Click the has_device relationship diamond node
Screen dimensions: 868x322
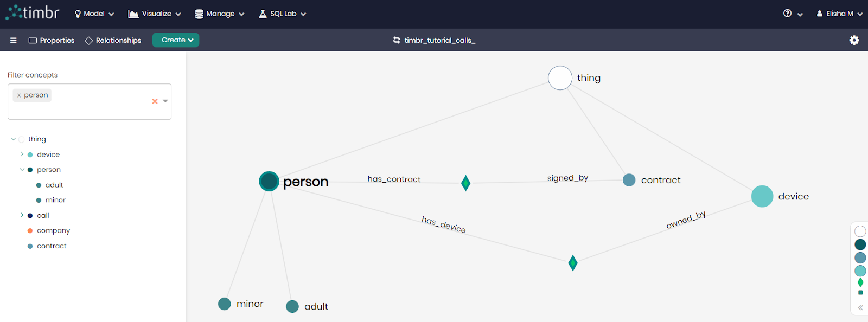pyautogui.click(x=573, y=263)
